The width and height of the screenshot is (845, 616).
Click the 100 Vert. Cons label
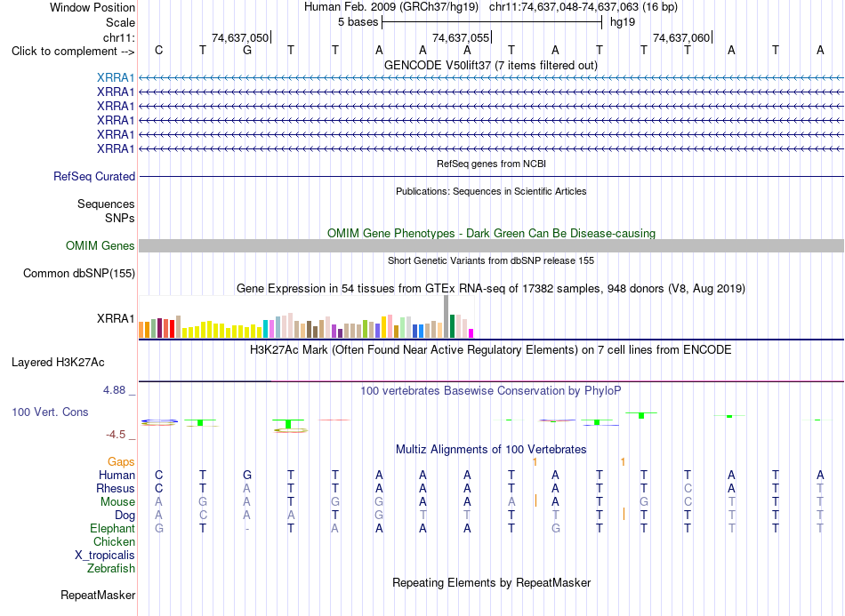click(x=50, y=412)
